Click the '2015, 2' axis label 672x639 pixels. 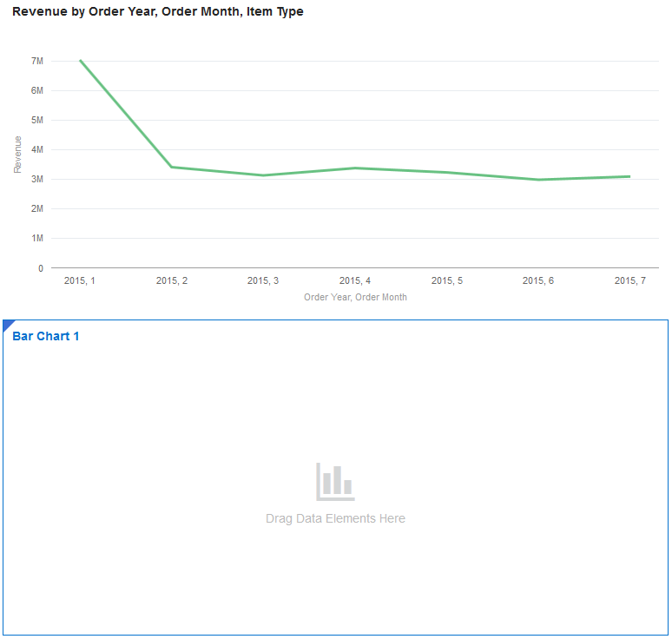pyautogui.click(x=172, y=280)
